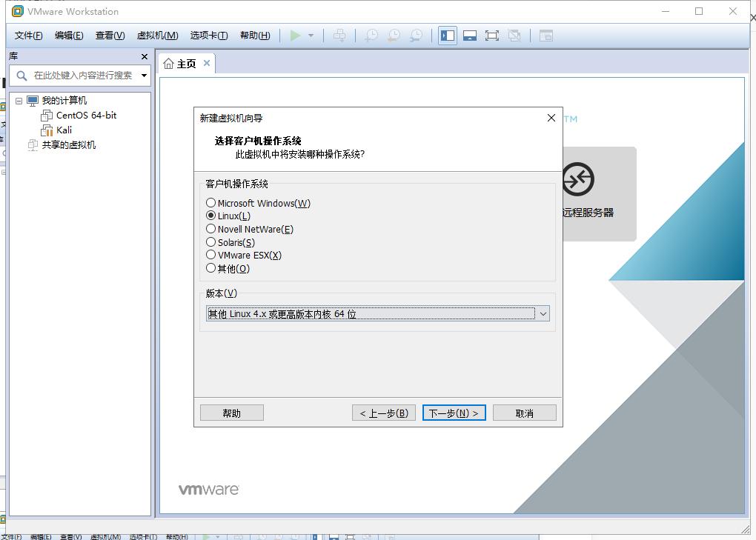Click the 远程服务器 card label
This screenshot has width=756, height=540.
[x=588, y=213]
